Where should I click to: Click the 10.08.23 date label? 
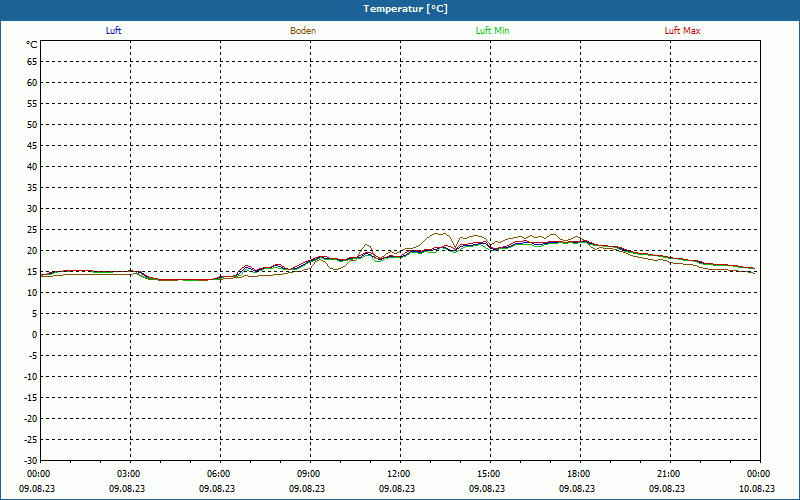point(757,488)
